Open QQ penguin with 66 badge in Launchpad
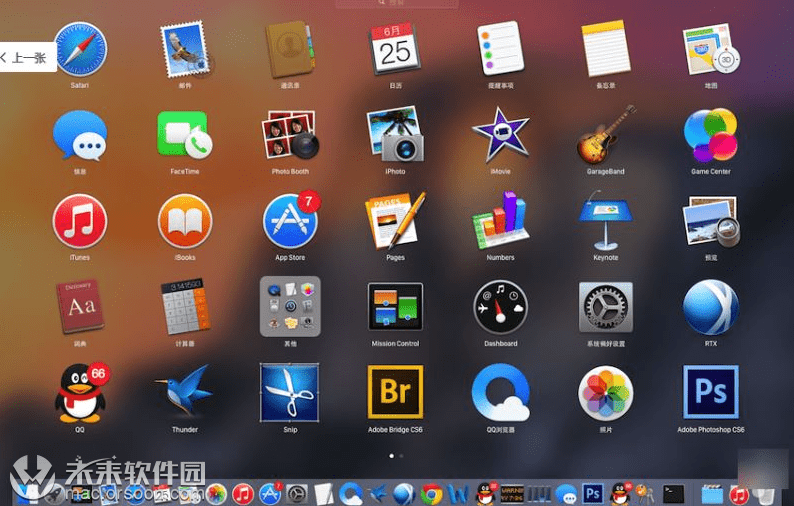The image size is (794, 506). pyautogui.click(x=81, y=393)
